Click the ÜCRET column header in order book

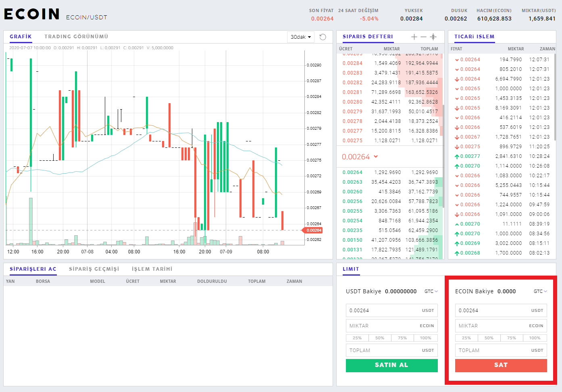(346, 49)
